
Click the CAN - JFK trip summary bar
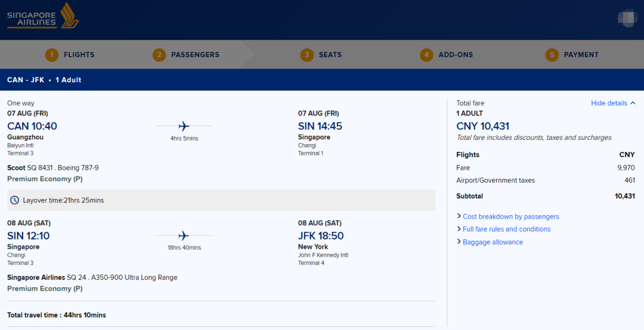(44, 80)
